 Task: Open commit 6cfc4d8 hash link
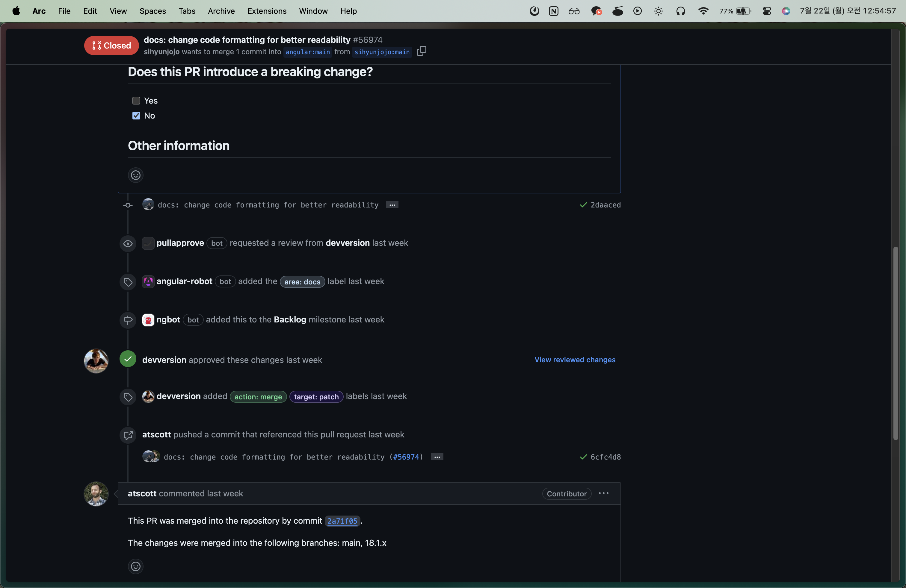[x=605, y=457]
